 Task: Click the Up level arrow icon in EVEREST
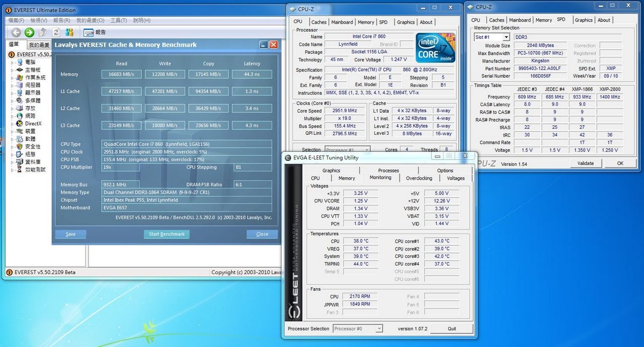[43, 32]
